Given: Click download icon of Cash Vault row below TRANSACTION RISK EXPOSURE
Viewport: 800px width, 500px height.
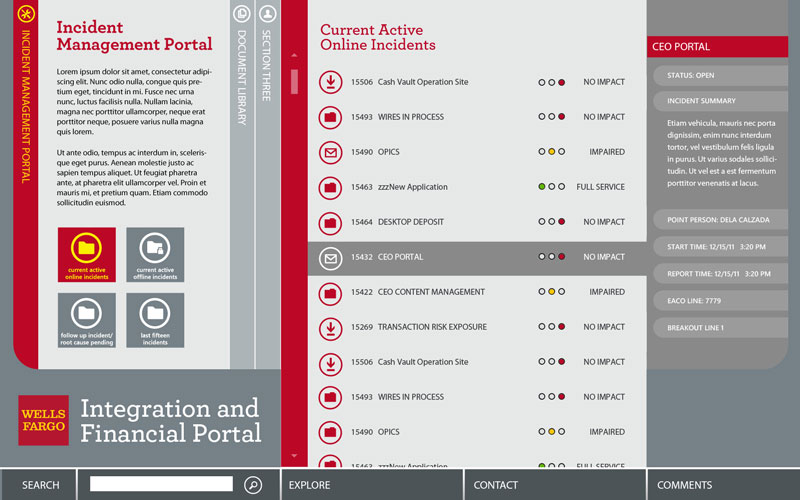Looking at the screenshot, I should pos(331,363).
